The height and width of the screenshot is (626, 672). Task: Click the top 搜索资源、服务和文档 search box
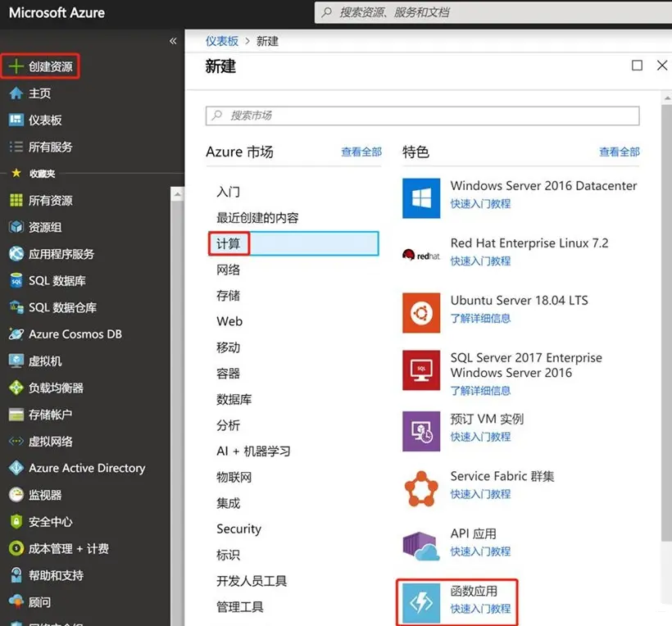(493, 12)
